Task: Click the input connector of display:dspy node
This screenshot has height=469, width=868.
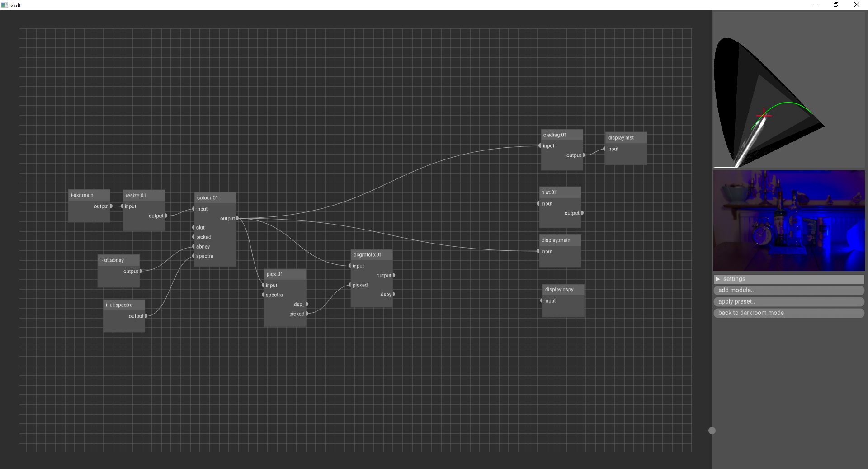Action: (x=542, y=300)
